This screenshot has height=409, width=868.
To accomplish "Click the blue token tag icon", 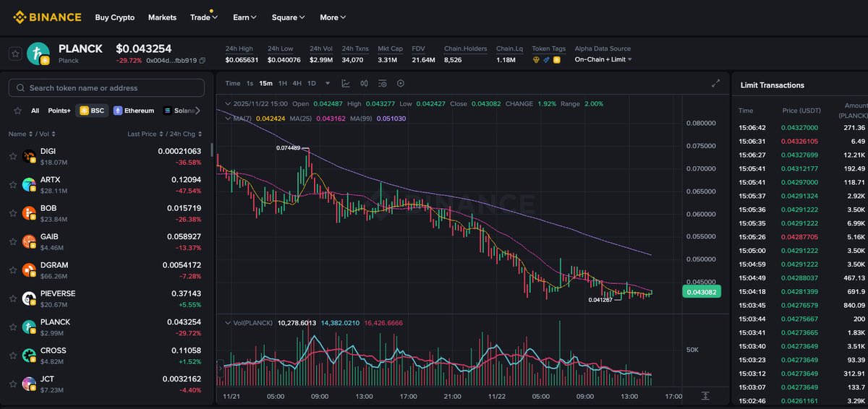I will click(546, 60).
